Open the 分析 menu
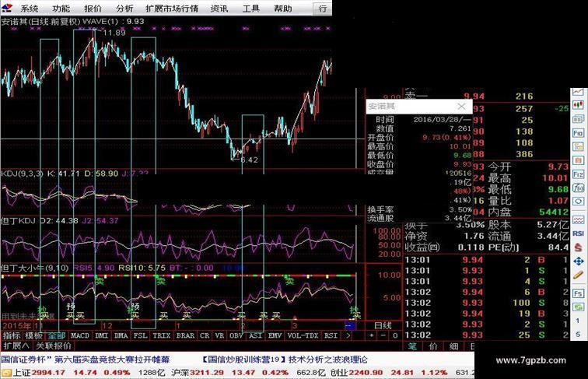 tap(124, 8)
